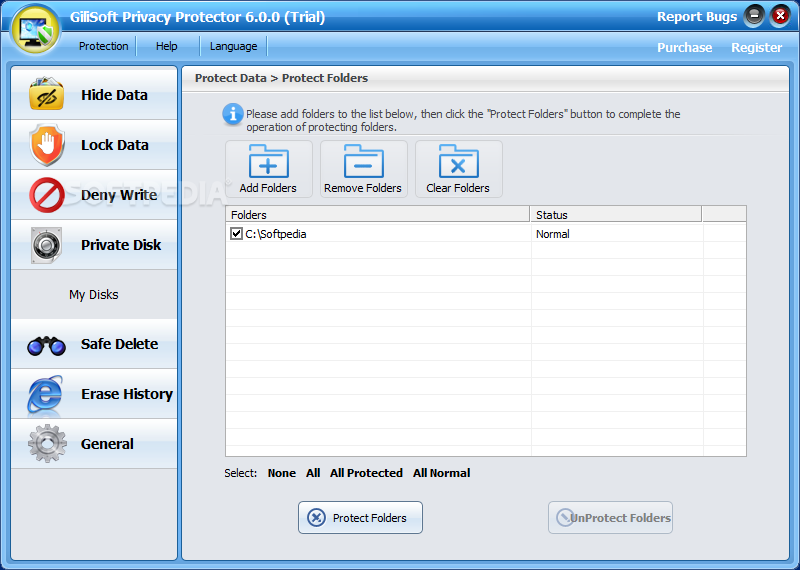Screen dimensions: 800x570
Task: Click the Protect Folders button text
Action: (x=370, y=518)
